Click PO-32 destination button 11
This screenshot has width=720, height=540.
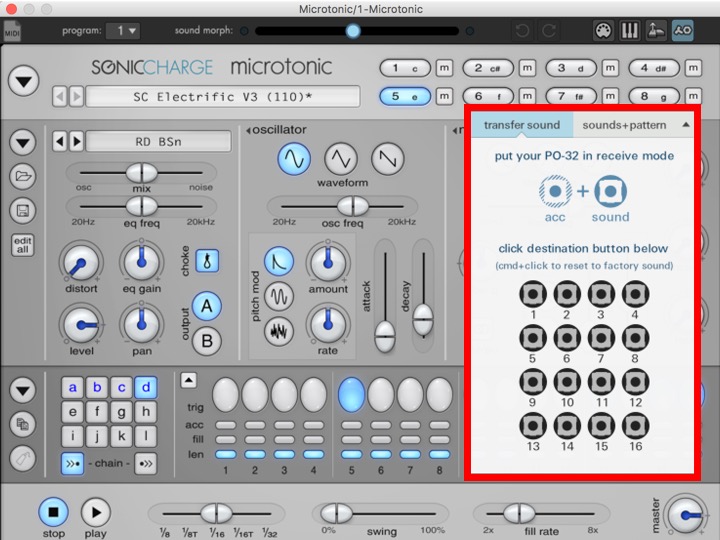(x=601, y=382)
